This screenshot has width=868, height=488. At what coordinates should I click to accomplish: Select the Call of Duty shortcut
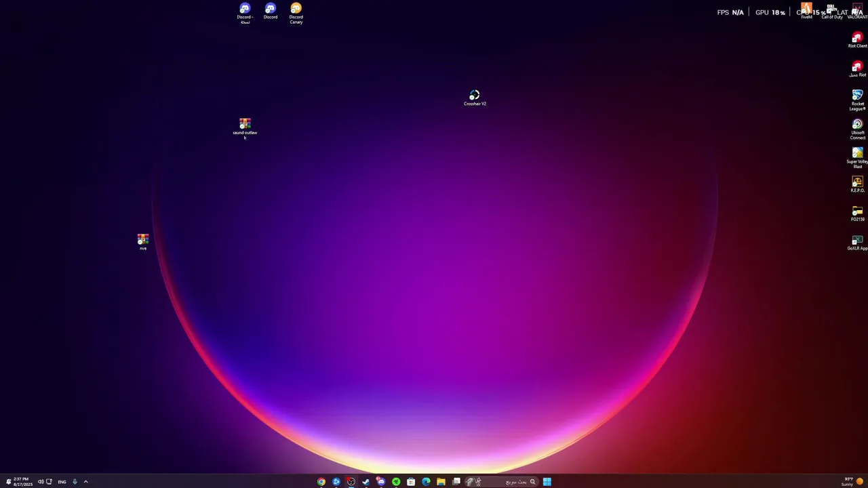pos(832,11)
